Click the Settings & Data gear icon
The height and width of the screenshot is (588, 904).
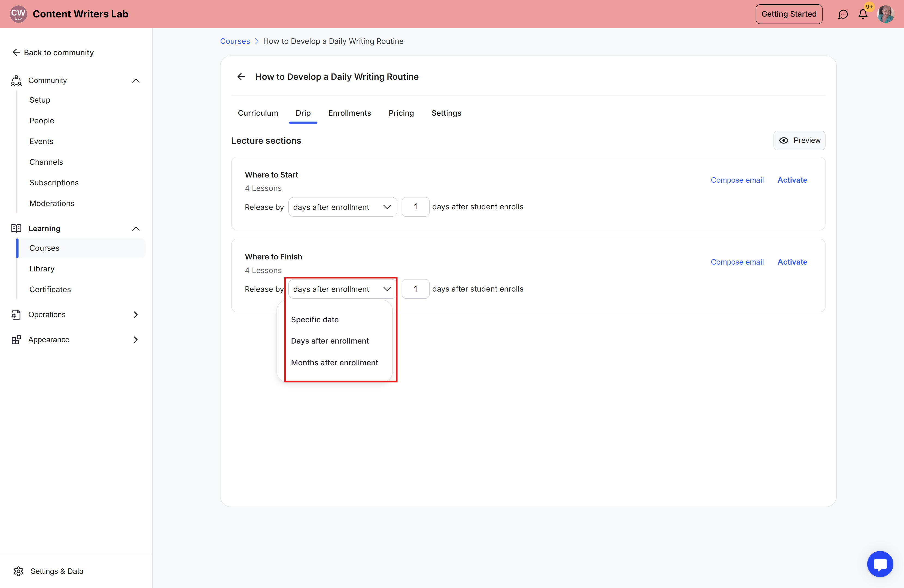pos(18,571)
